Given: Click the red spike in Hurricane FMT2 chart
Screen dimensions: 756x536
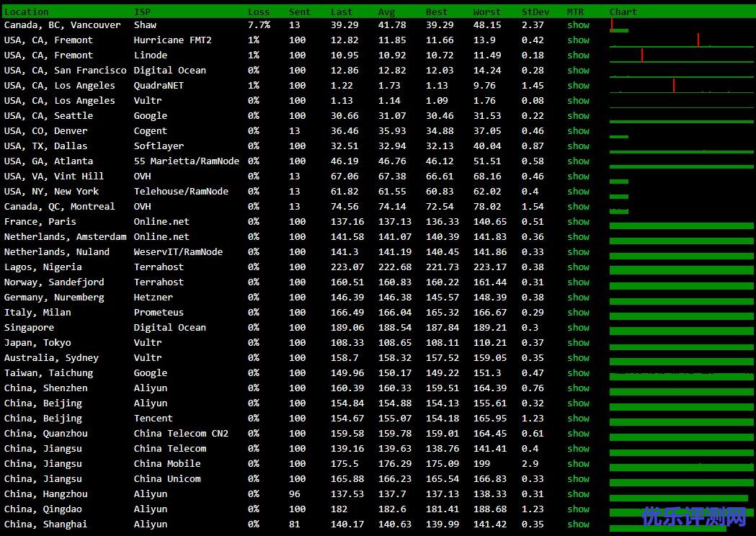Looking at the screenshot, I should (x=698, y=40).
